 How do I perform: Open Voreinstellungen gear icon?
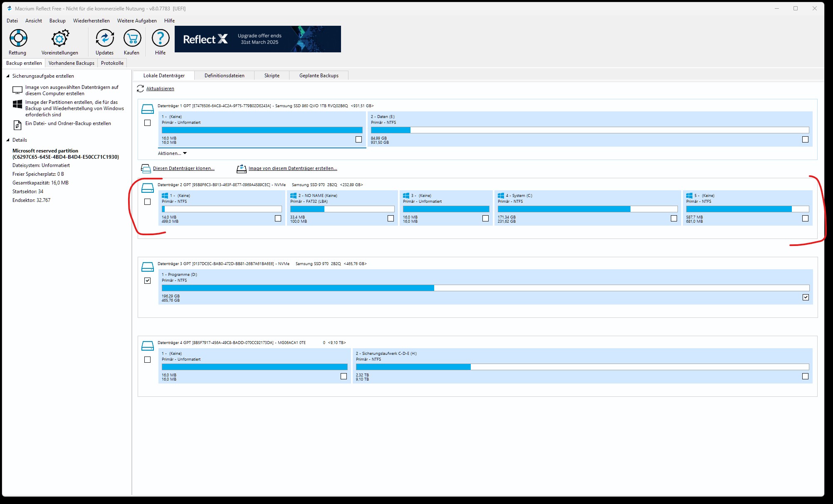[60, 38]
